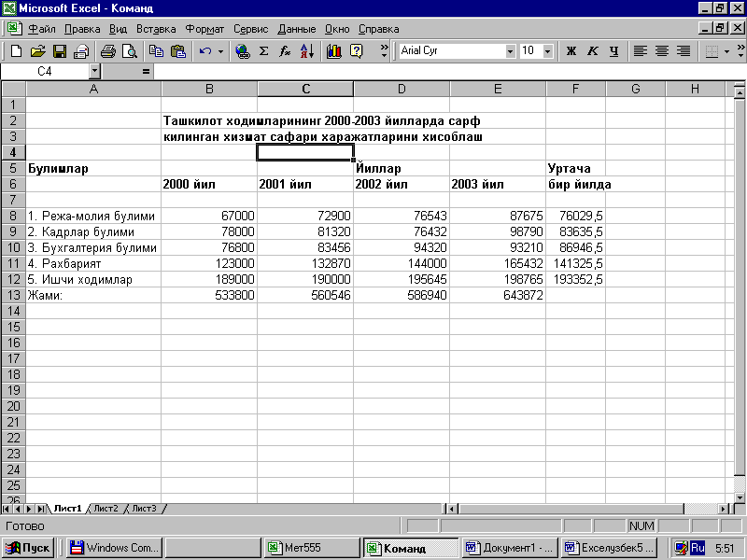This screenshot has height=560, width=747.
Task: Insert hyperlink using the globe icon
Action: (243, 50)
